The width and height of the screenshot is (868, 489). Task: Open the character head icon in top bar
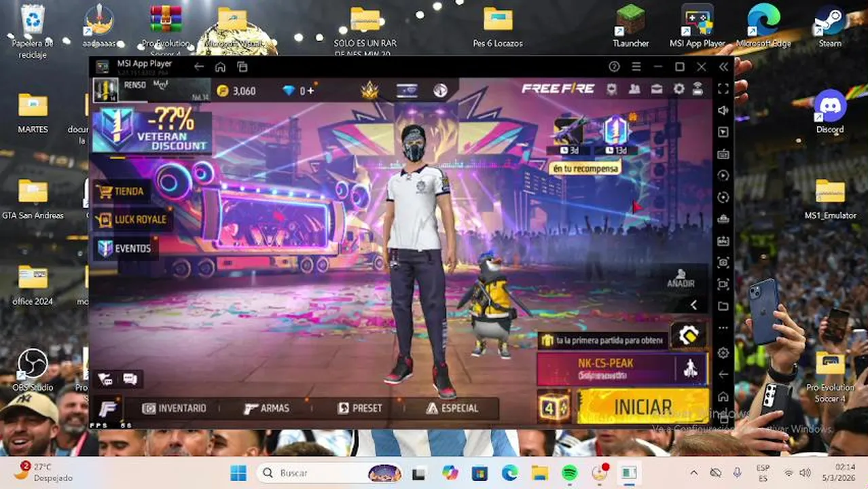pos(440,90)
